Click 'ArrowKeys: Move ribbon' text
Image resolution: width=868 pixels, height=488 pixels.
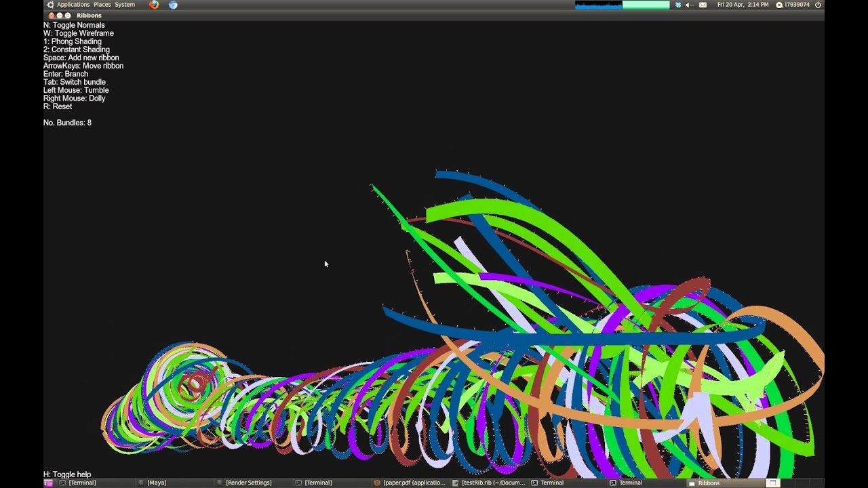click(x=83, y=66)
